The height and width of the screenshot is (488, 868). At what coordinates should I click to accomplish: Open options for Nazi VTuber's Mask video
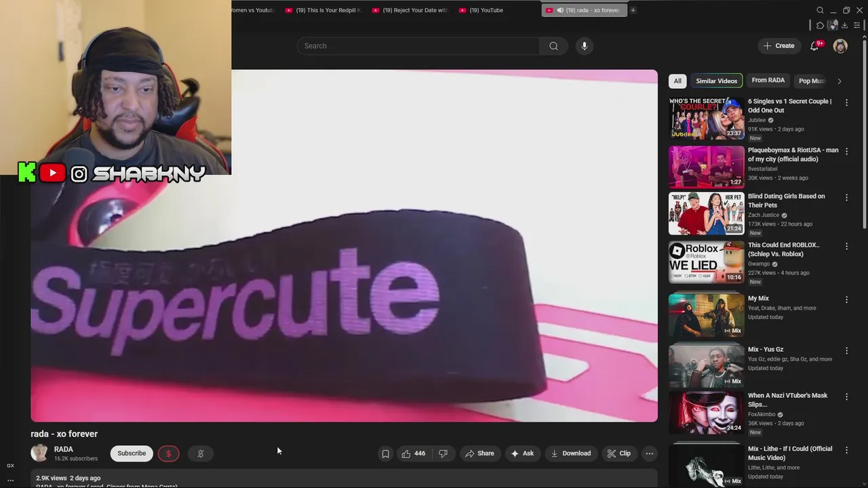[x=846, y=396]
